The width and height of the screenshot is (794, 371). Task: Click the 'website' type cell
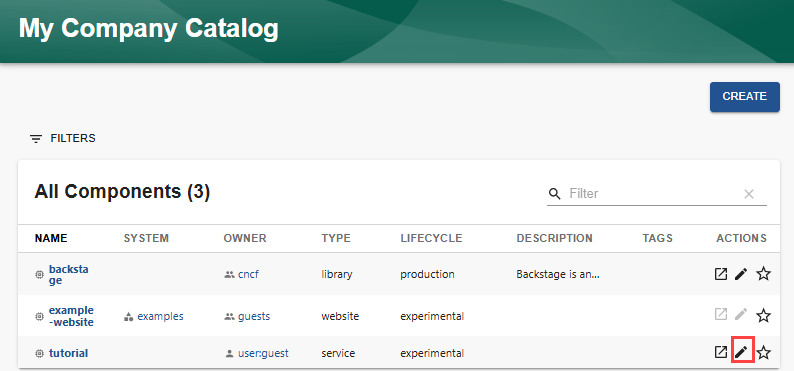[x=340, y=316]
